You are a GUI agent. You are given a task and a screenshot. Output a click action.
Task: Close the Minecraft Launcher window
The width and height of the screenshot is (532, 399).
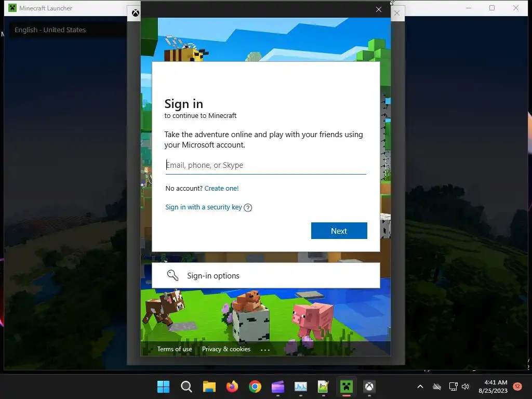pyautogui.click(x=516, y=8)
